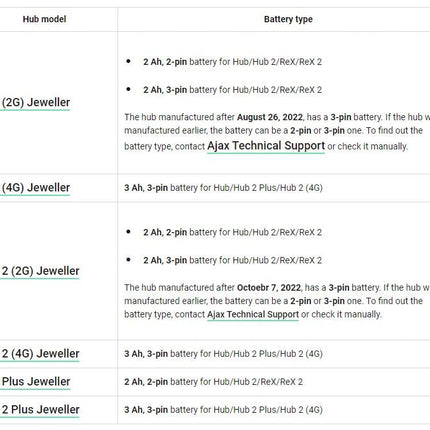
Task: Click battery text in 2 (4G) Jeweller row
Action: click(223, 354)
